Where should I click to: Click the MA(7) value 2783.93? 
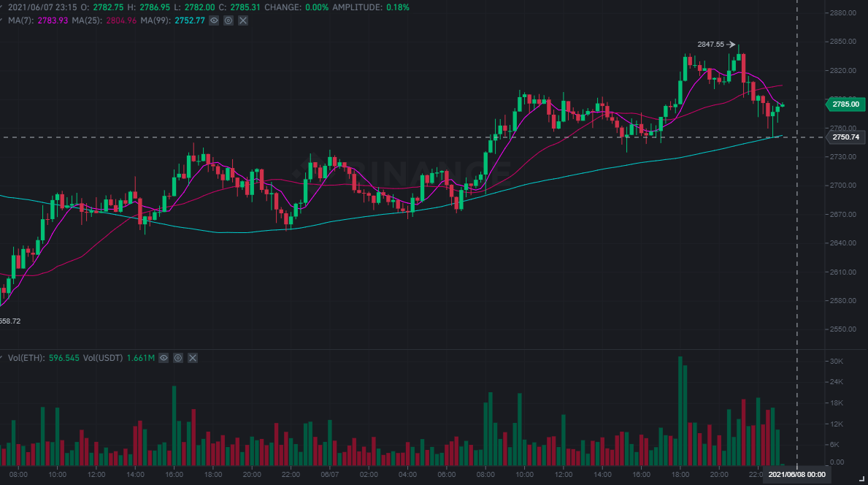(x=53, y=20)
